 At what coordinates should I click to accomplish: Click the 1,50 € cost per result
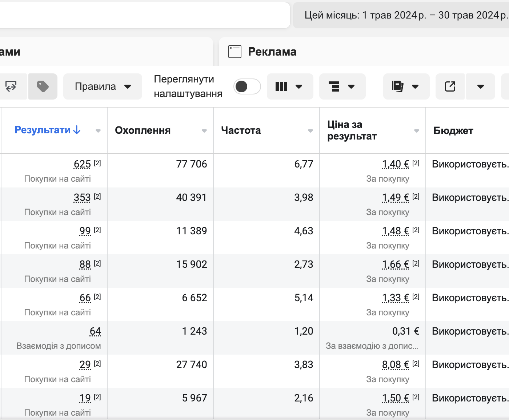396,398
